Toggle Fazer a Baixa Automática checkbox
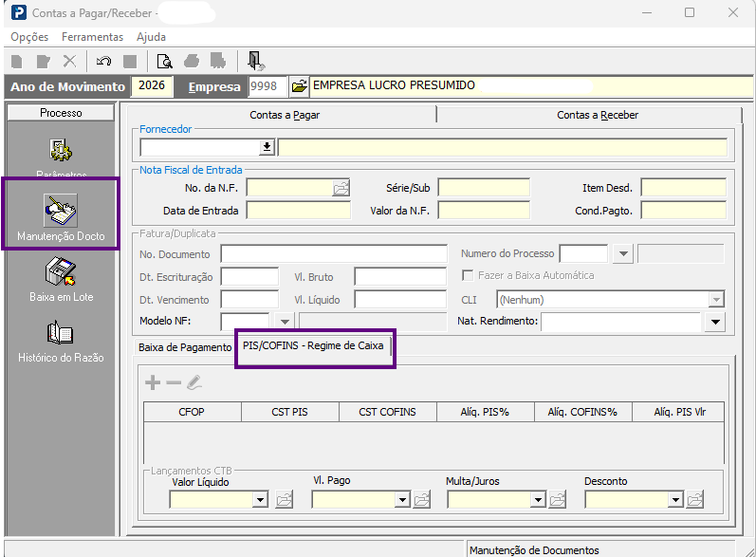The height and width of the screenshot is (557, 756). [x=468, y=275]
